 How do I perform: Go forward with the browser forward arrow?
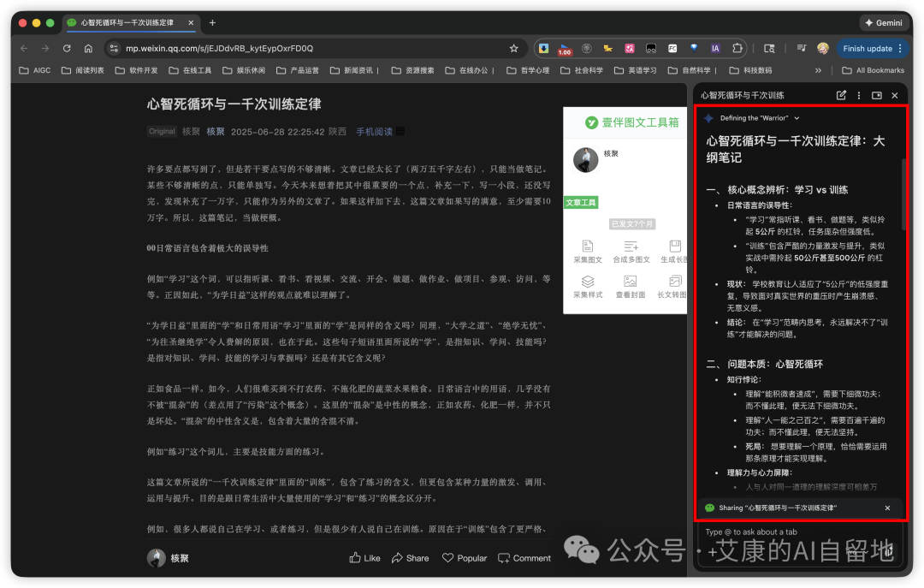(x=45, y=49)
